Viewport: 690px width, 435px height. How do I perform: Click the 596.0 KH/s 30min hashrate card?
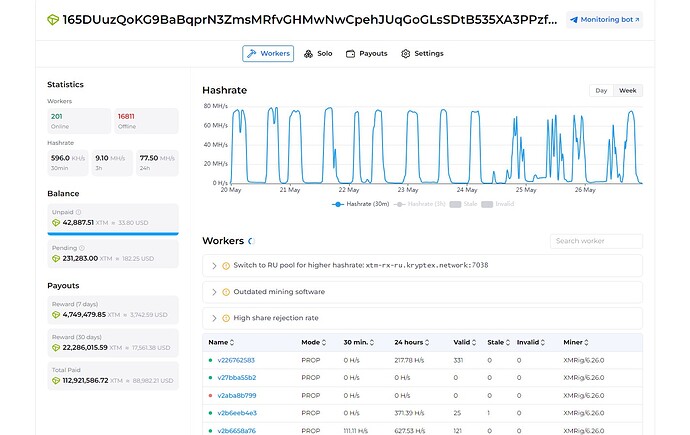(68, 163)
